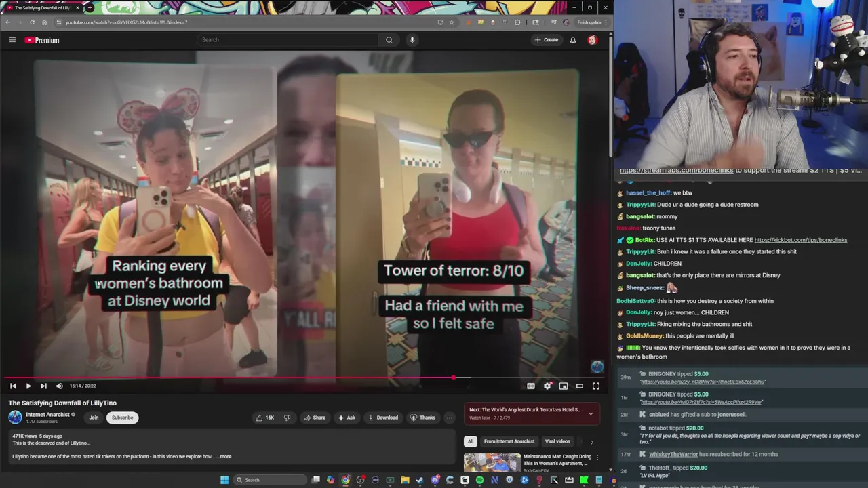Image resolution: width=868 pixels, height=488 pixels.
Task: Open Steam from the taskbar
Action: (420, 480)
